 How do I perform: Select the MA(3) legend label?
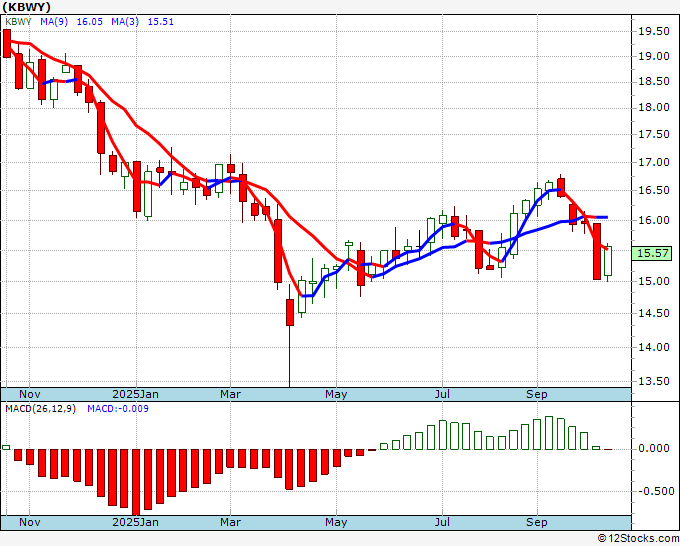tap(125, 22)
